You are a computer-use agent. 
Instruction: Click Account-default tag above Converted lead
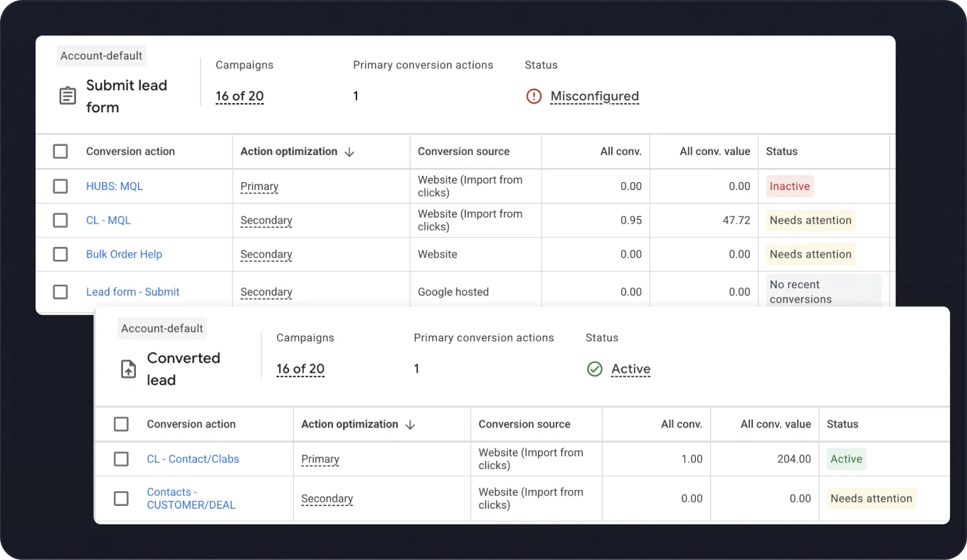pos(162,328)
